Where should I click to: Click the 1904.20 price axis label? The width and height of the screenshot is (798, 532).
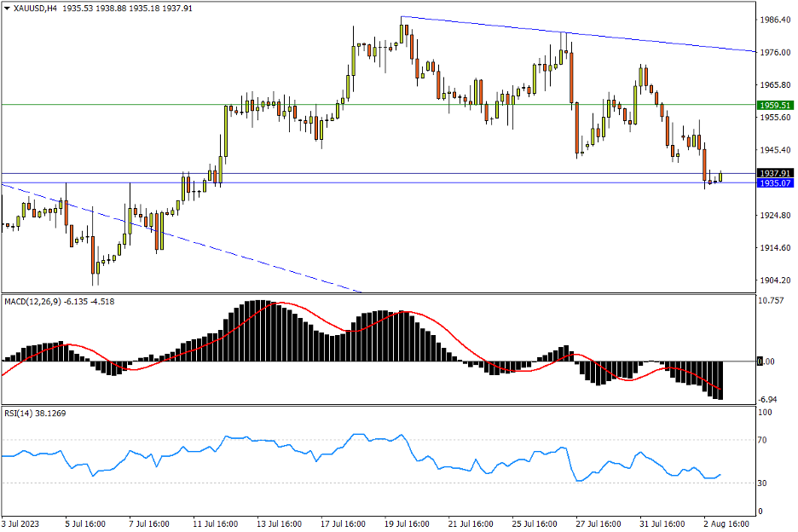pos(775,280)
